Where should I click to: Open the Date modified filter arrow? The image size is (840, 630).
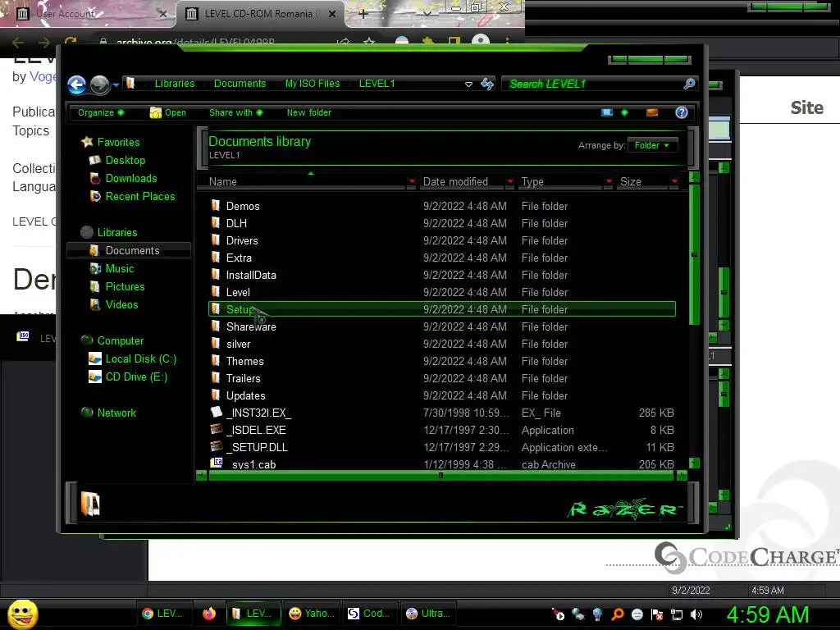[x=509, y=181]
